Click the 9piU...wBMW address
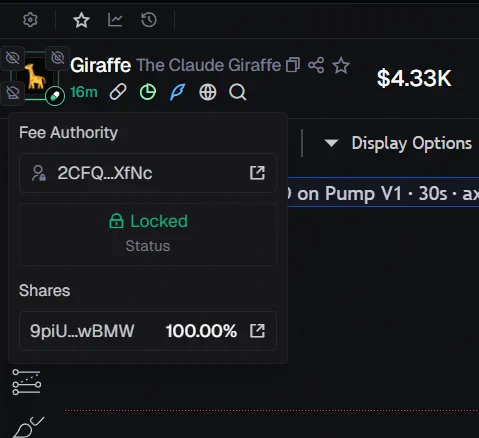Image resolution: width=479 pixels, height=438 pixels. click(x=82, y=331)
